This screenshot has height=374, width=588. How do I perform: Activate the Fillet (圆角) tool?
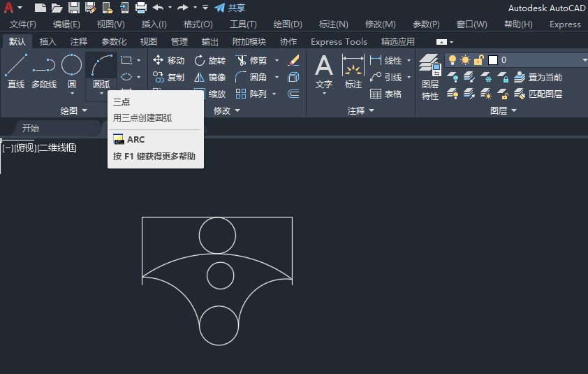[x=251, y=77]
